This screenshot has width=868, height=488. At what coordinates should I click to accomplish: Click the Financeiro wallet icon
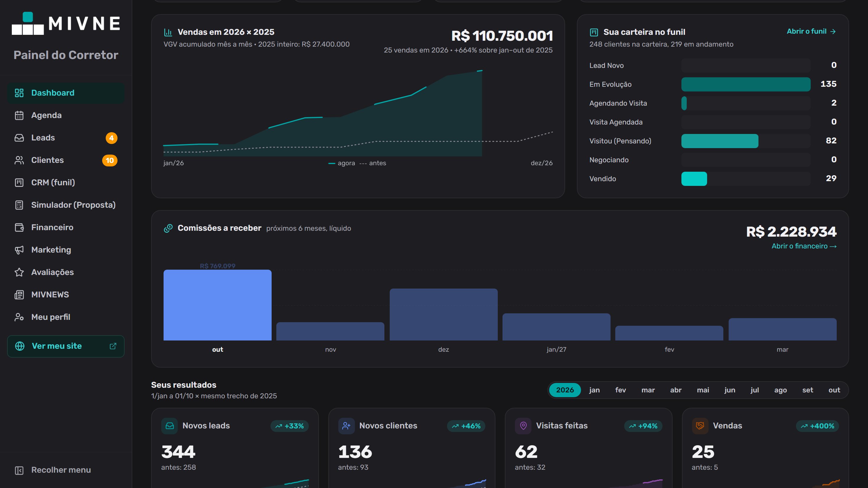(19, 228)
